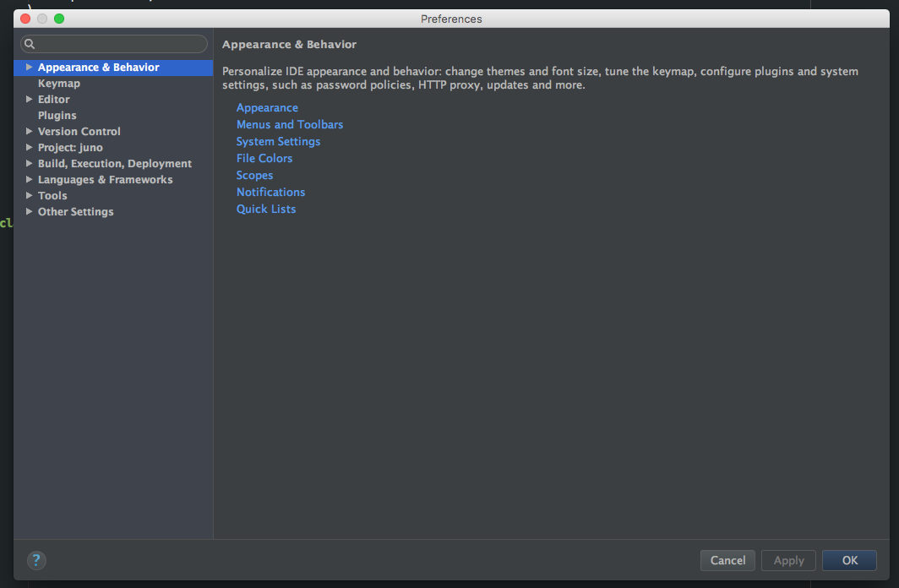Select Keymap in the settings tree
899x588 pixels.
(59, 83)
